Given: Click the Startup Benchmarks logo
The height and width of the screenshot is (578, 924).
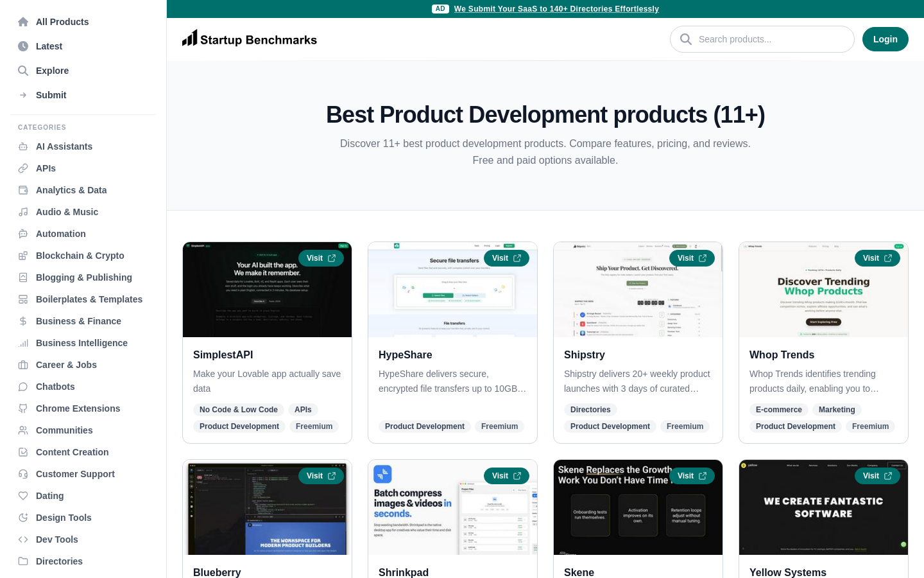Looking at the screenshot, I should click(250, 39).
